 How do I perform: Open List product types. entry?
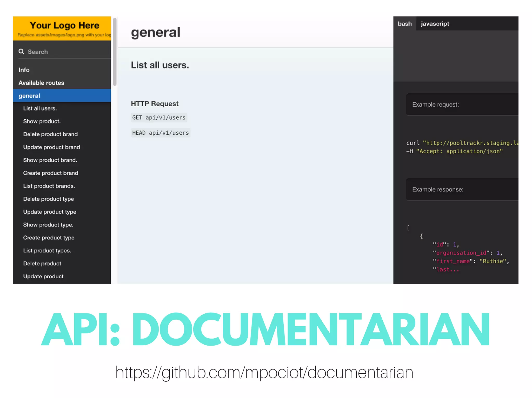(x=47, y=251)
